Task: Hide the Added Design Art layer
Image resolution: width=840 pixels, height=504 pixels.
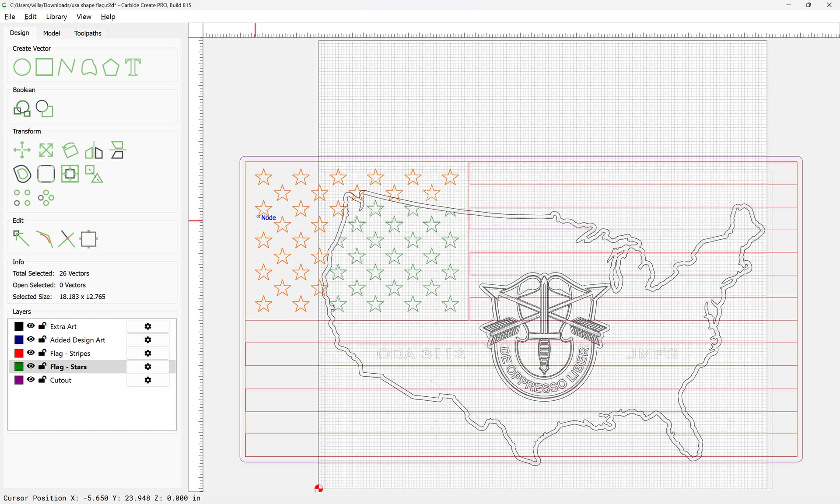Action: [31, 339]
